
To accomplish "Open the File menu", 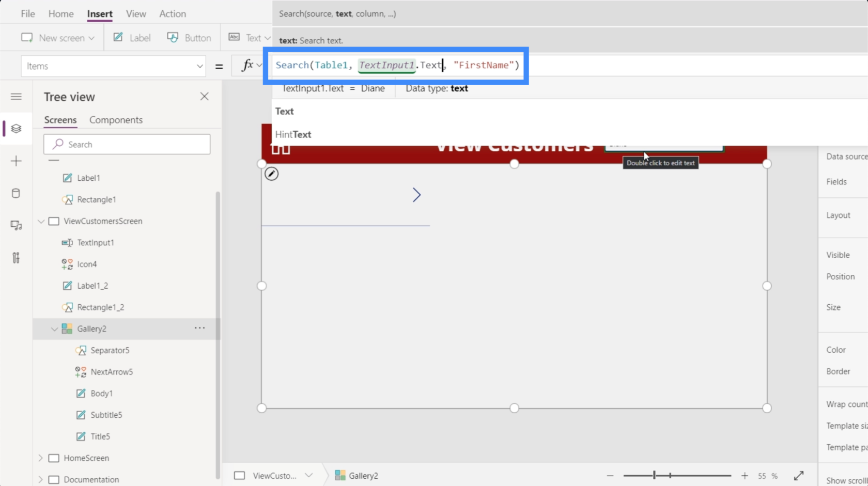I will pos(28,14).
